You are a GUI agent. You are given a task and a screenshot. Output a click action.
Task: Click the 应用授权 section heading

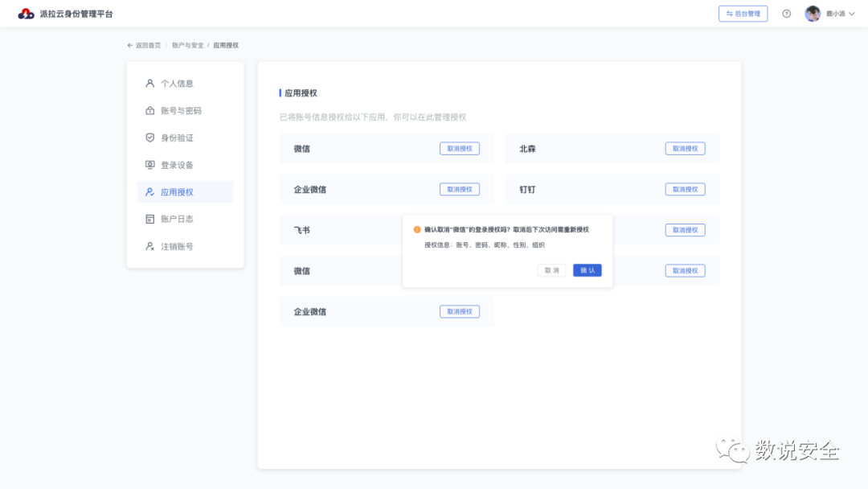(301, 93)
